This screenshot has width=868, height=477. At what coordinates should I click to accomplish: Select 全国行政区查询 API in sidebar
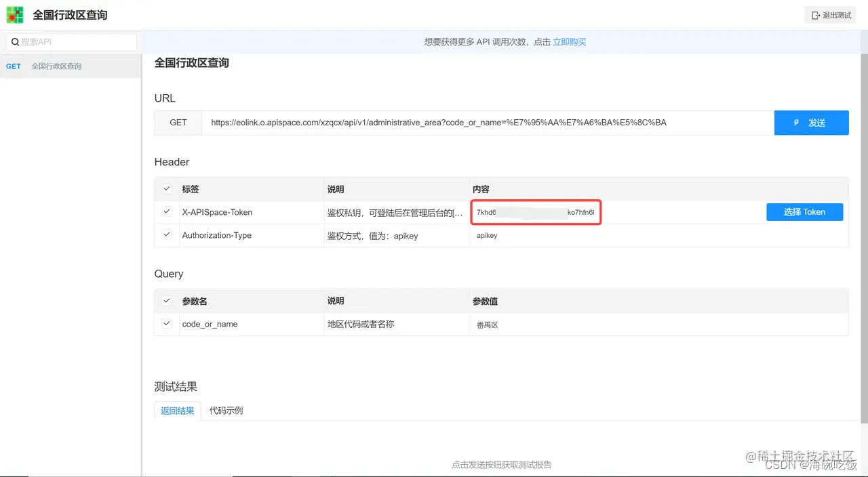pos(71,66)
